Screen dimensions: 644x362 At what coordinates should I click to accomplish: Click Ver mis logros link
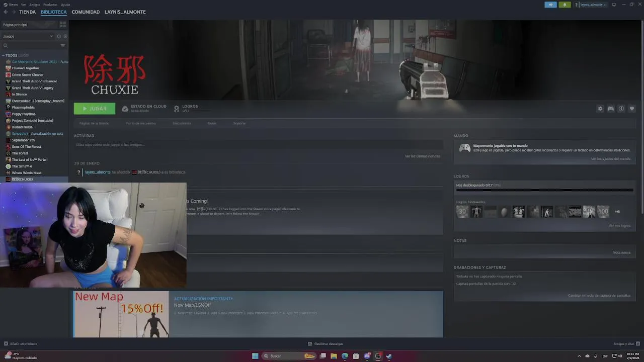(619, 226)
